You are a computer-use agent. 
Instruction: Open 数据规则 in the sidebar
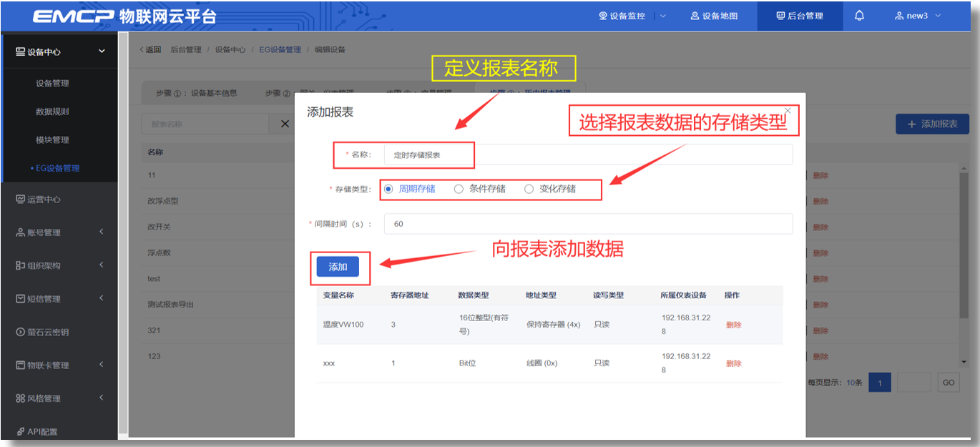tap(52, 112)
